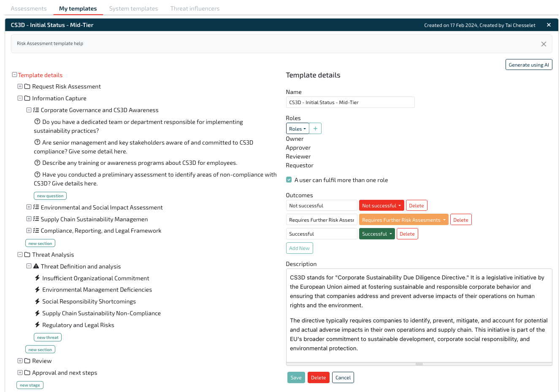Screen dimensions: 560x392
Task: Click the Generate using AI button
Action: tap(529, 64)
